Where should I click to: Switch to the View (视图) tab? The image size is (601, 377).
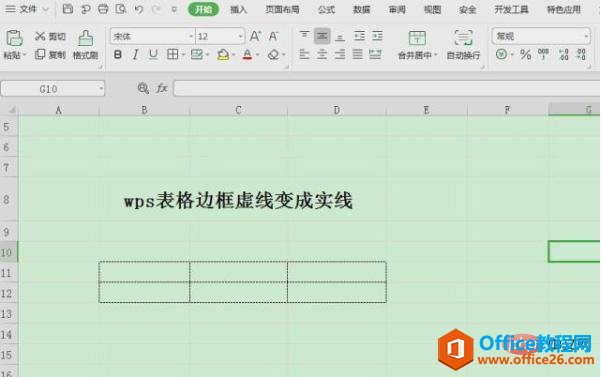[432, 10]
